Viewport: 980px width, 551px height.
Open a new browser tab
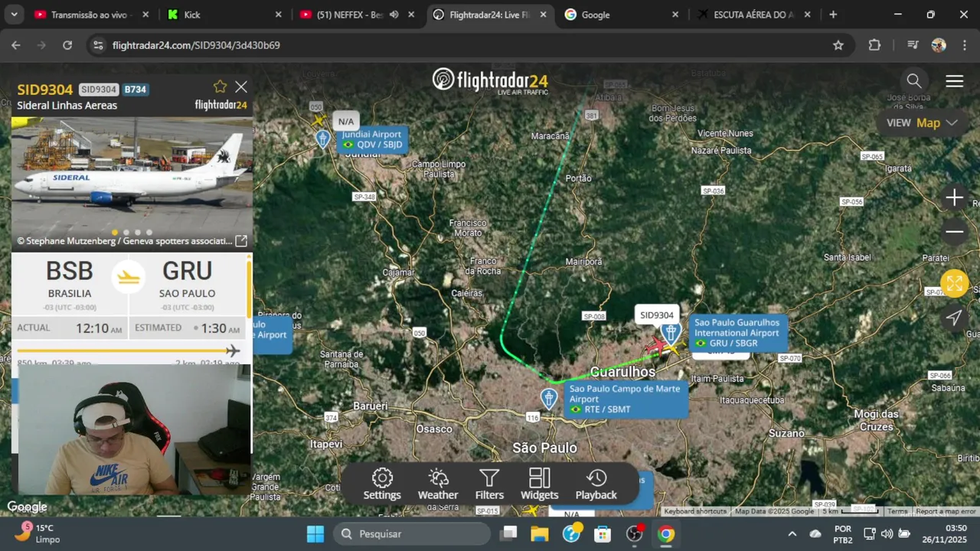[833, 15]
